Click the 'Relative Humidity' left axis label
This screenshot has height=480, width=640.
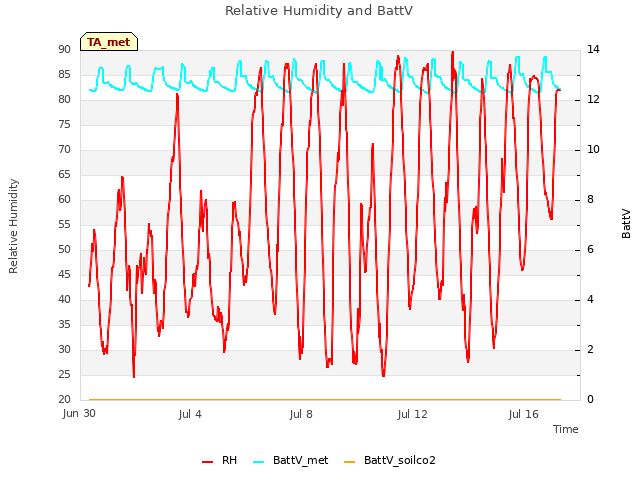coord(13,226)
